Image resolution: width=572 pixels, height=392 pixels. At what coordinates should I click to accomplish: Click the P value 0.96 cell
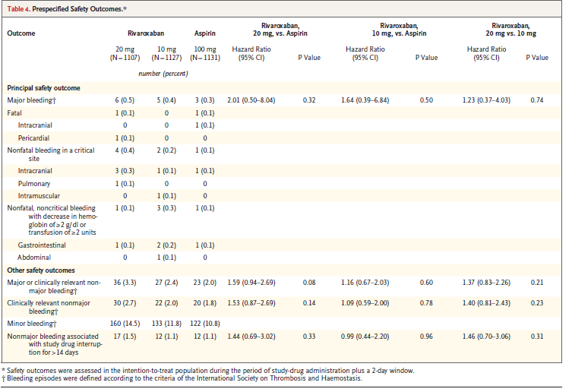(x=426, y=336)
